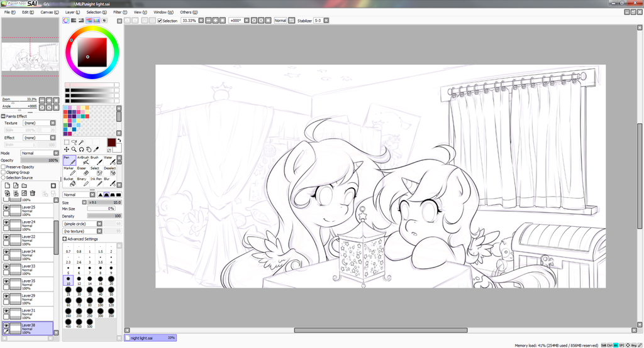Select the Bucket fill tool
This screenshot has height=348, width=644.
click(x=69, y=182)
